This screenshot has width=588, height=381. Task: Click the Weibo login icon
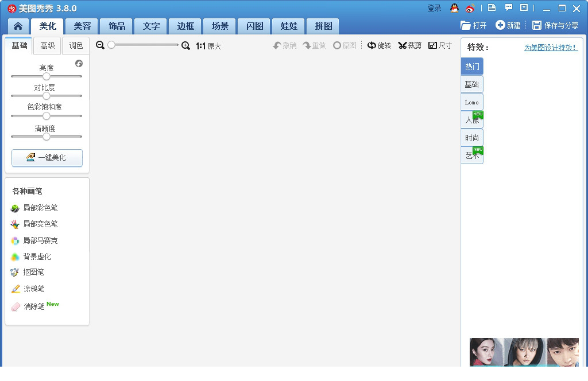[x=470, y=8]
